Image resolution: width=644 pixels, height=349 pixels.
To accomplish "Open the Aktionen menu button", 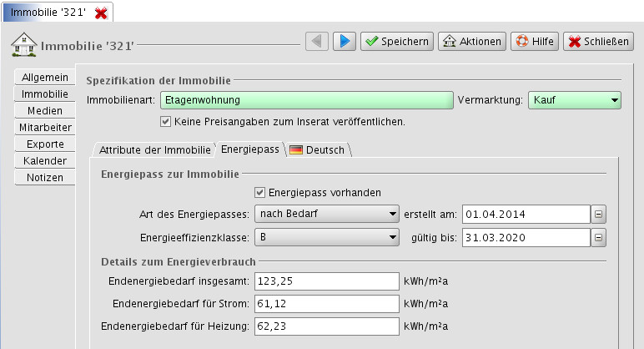I will tap(472, 41).
